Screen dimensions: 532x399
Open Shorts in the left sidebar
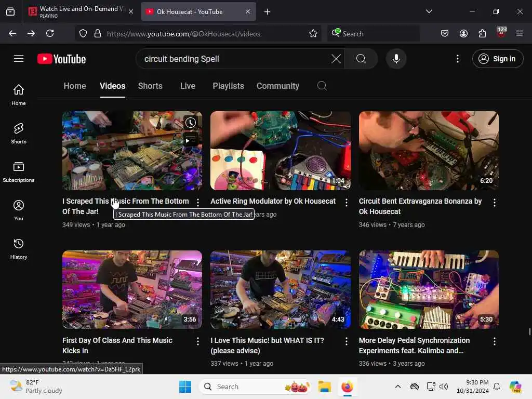(x=19, y=134)
